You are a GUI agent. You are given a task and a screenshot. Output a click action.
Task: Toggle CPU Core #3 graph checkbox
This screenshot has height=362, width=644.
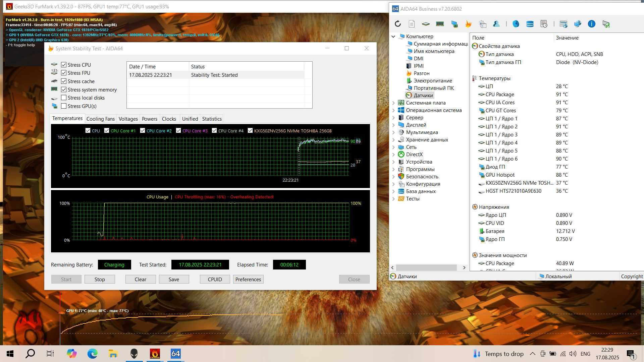(x=178, y=131)
